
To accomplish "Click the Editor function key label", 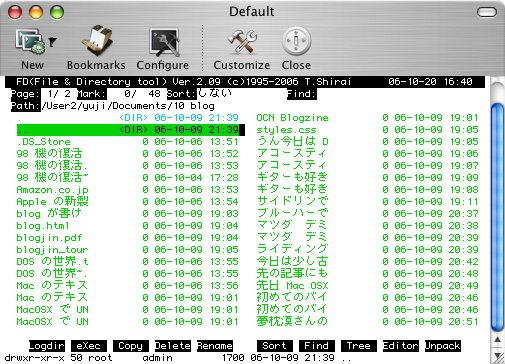I will pos(401,346).
